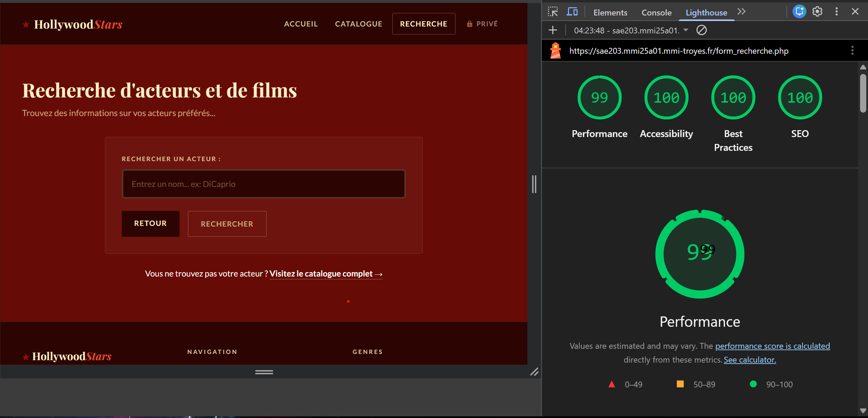Toggle the device toolbar icon
This screenshot has height=418, width=868.
pos(572,12)
